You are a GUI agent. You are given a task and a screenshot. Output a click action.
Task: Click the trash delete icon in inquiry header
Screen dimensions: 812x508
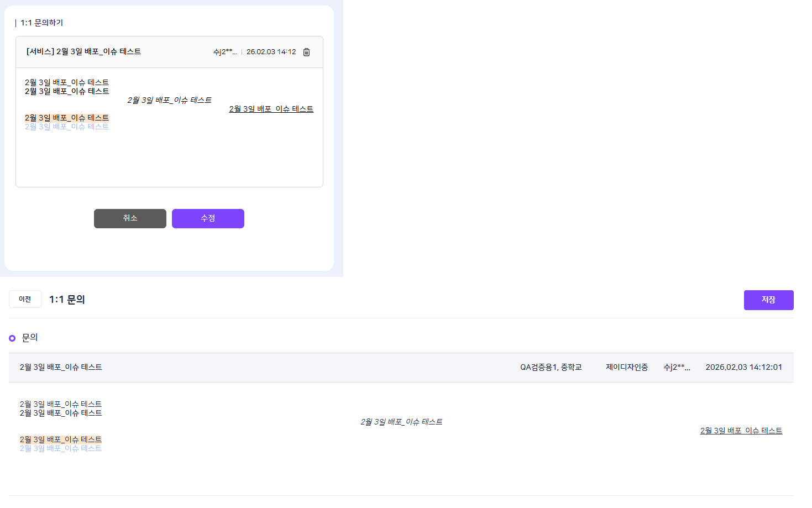307,52
